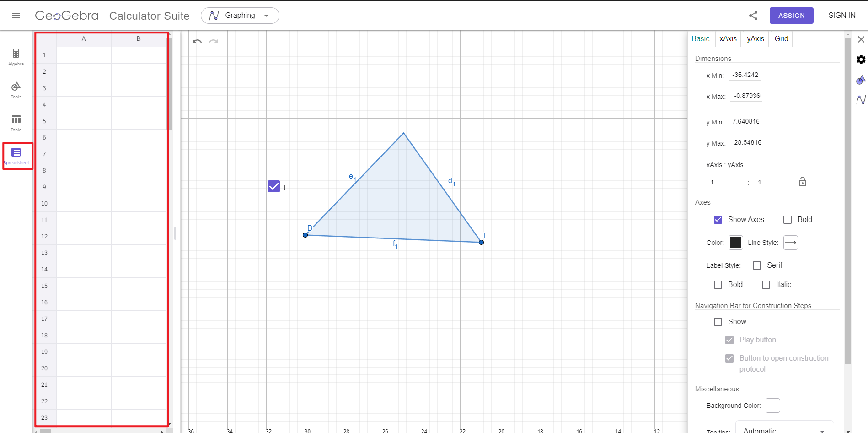Screen dimensions: 868x433
Task: Select triangle side d1 label
Action: click(451, 182)
